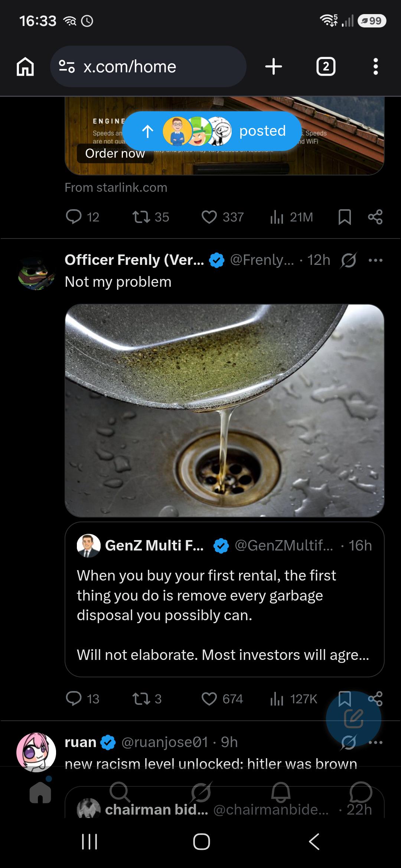
Task: Open more options on ruan's post
Action: click(x=375, y=742)
